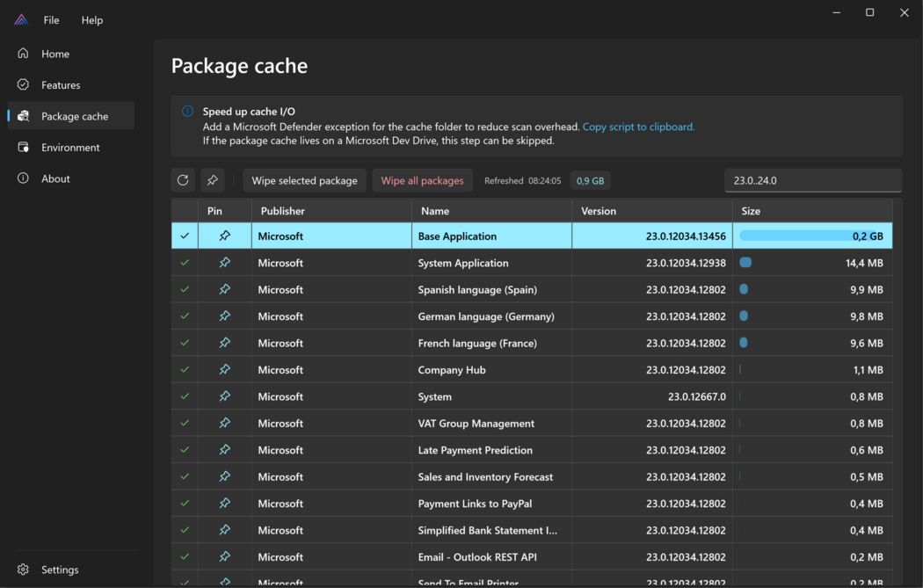The image size is (923, 588).
Task: Click the Refreshed 08:24:05 timestamp
Action: coord(522,181)
